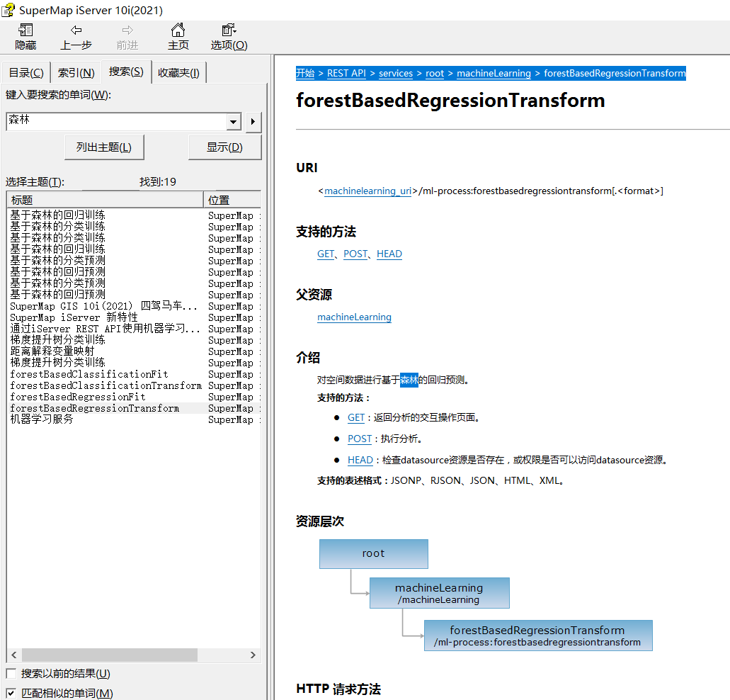Click the POST bullet link in 介绍

pyautogui.click(x=360, y=439)
